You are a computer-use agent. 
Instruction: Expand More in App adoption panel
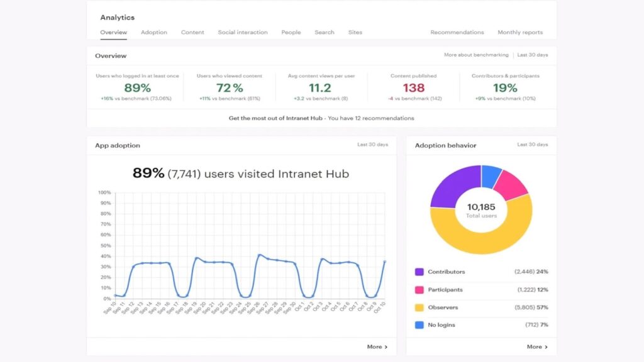[x=377, y=346]
